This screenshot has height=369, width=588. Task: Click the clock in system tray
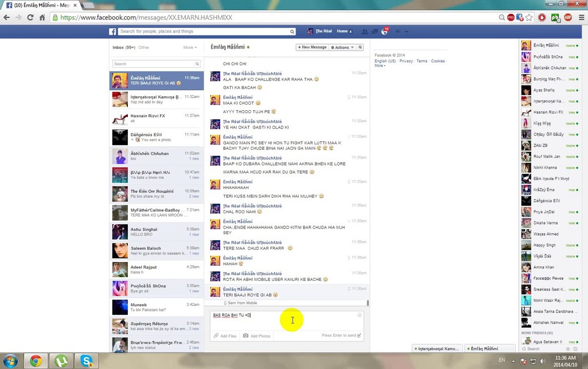click(565, 361)
